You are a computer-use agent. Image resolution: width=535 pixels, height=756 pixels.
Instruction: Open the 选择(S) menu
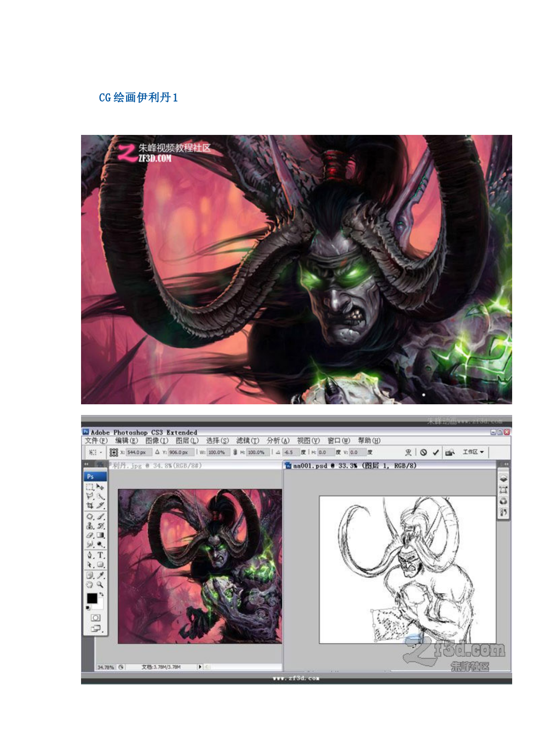[217, 440]
